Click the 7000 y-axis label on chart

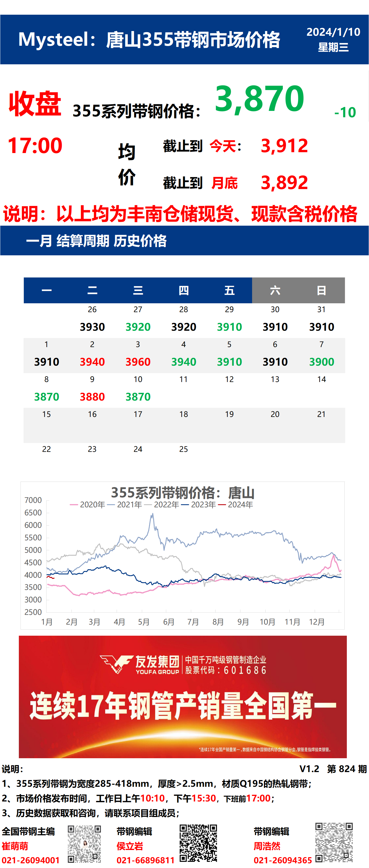(33, 500)
